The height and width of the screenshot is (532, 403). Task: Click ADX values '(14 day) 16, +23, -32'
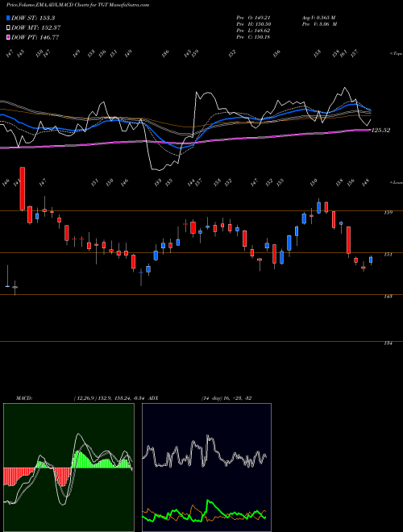coord(226,397)
